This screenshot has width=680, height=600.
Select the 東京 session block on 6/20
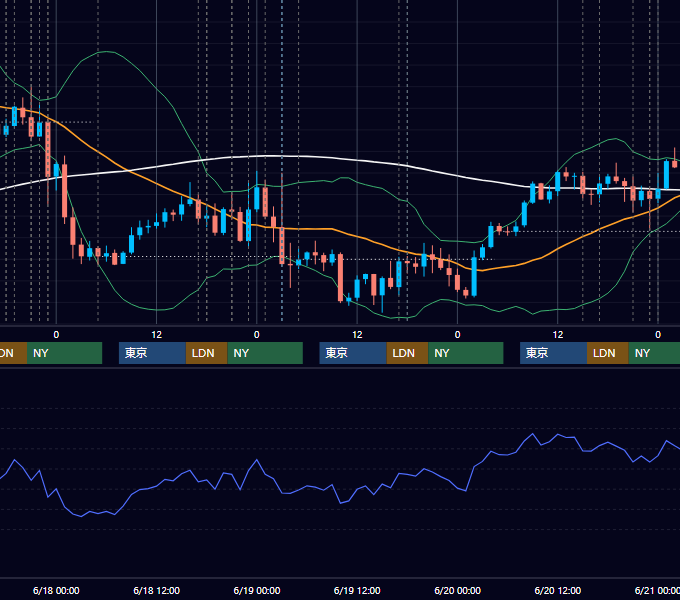pos(554,353)
